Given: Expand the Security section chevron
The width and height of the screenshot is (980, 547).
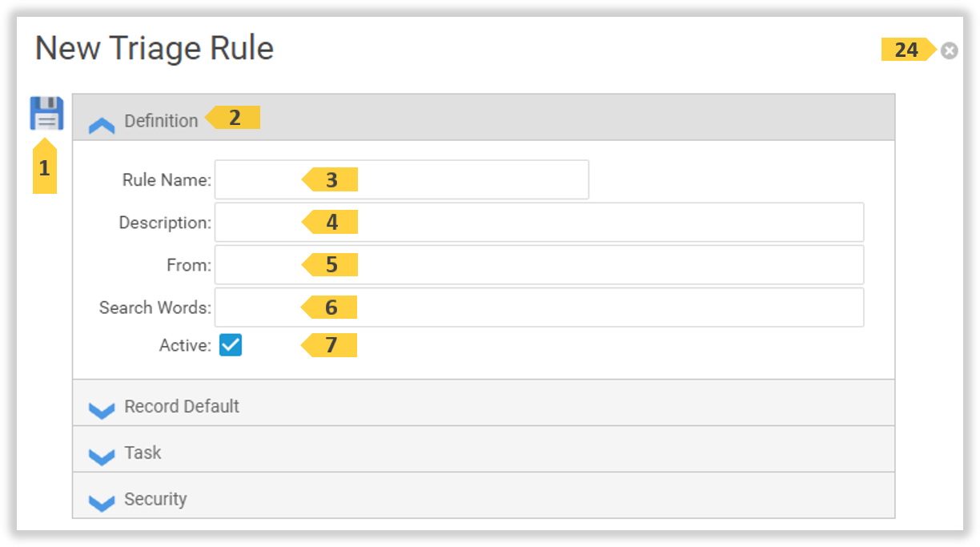Looking at the screenshot, I should click(x=102, y=503).
